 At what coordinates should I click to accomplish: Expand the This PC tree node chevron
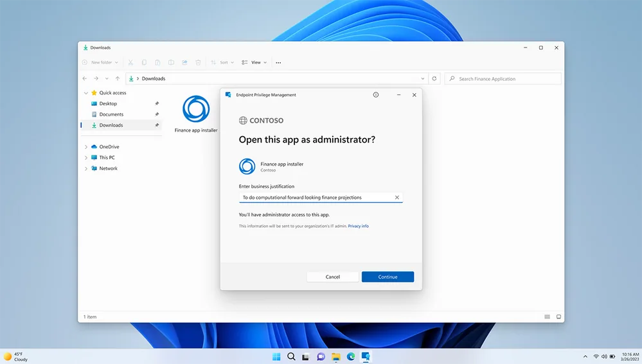tap(86, 157)
